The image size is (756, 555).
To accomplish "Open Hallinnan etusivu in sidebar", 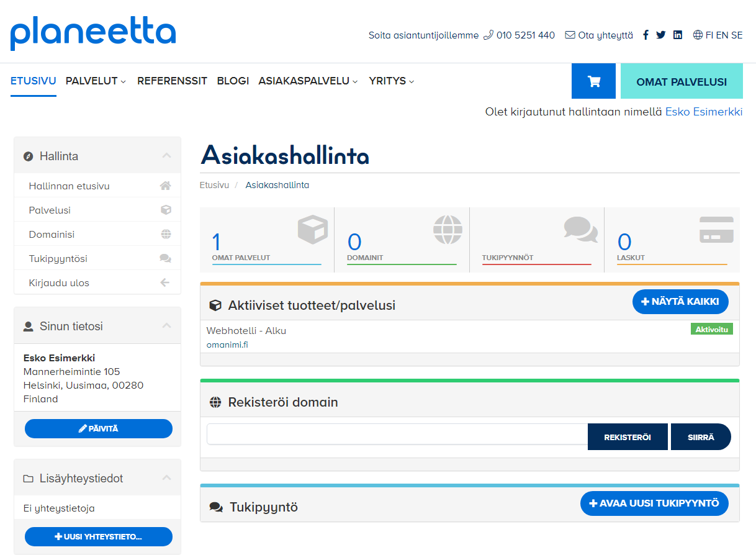I will [x=97, y=186].
